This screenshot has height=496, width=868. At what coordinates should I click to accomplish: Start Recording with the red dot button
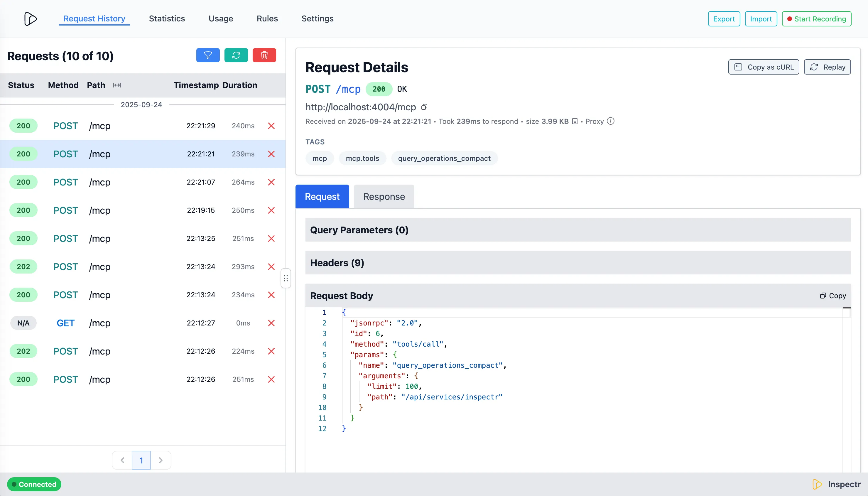pyautogui.click(x=816, y=19)
